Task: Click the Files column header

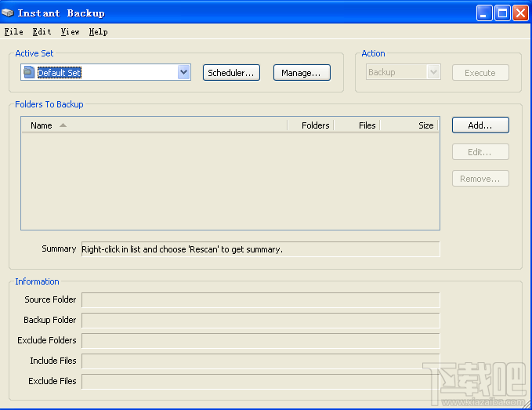Action: point(357,125)
